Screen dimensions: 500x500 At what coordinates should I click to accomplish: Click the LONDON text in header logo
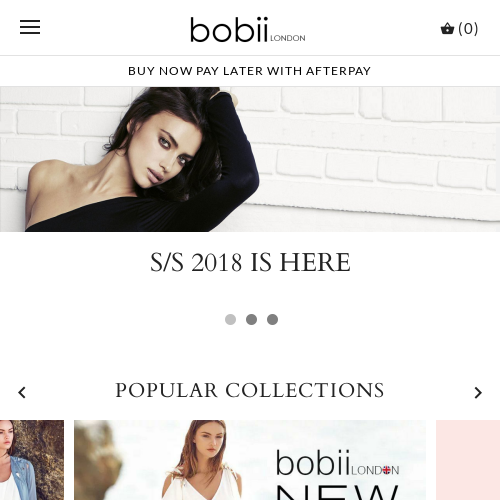pyautogui.click(x=288, y=38)
